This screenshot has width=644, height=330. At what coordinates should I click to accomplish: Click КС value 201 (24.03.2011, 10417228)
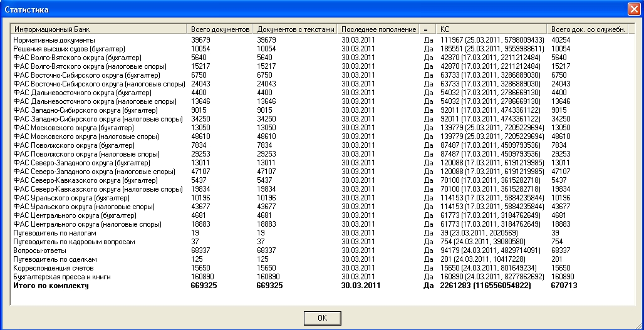[x=482, y=259]
